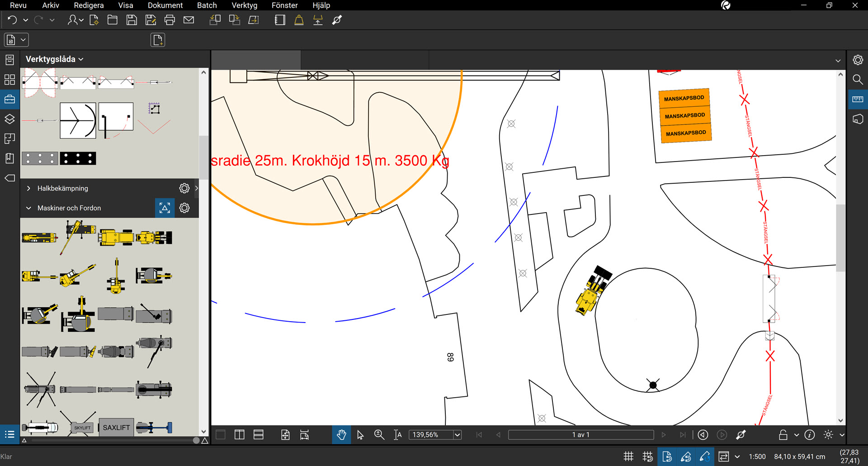Toggle the document lock in bottom toolbar
868x466 pixels.
(783, 434)
